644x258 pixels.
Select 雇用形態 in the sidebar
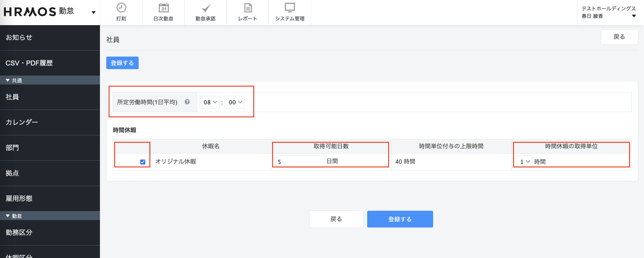point(19,198)
